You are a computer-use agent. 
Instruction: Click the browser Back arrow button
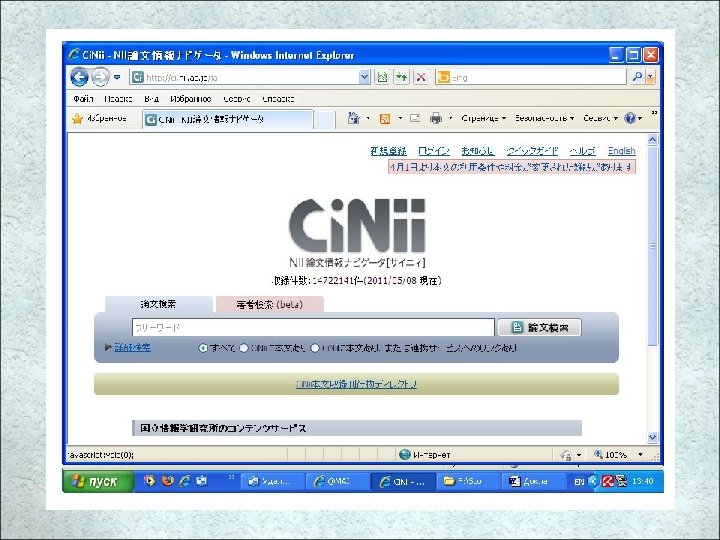79,77
